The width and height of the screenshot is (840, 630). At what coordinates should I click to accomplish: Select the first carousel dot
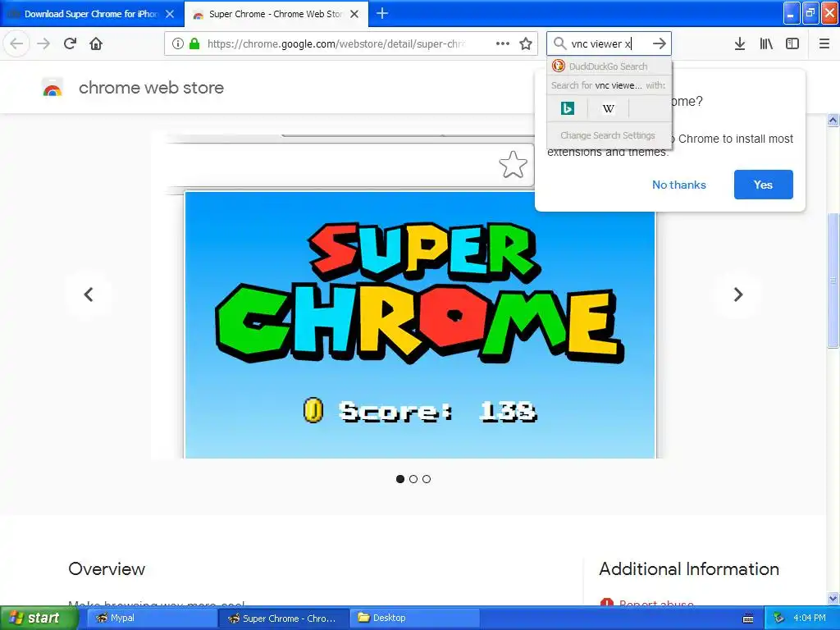(400, 479)
